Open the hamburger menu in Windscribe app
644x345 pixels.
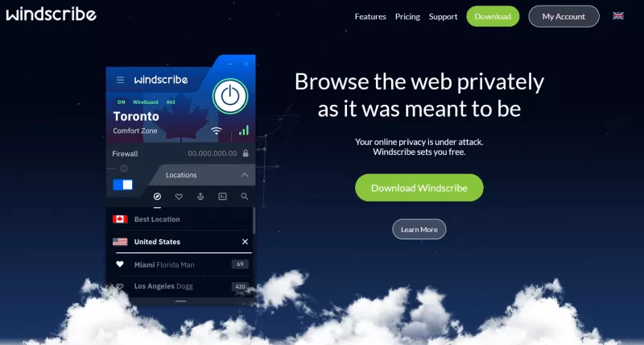click(120, 80)
